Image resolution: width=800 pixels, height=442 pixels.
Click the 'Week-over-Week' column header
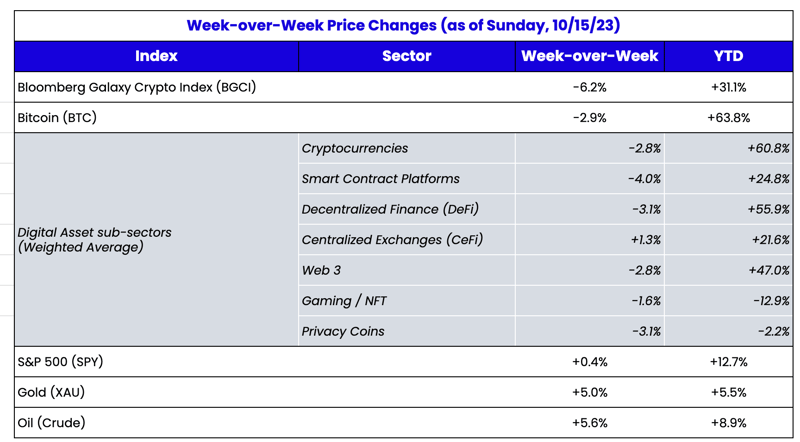[589, 56]
